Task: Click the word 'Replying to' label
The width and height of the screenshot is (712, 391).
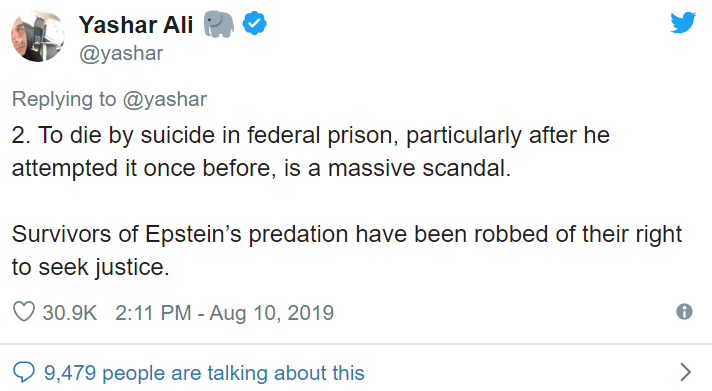Action: coord(64,99)
